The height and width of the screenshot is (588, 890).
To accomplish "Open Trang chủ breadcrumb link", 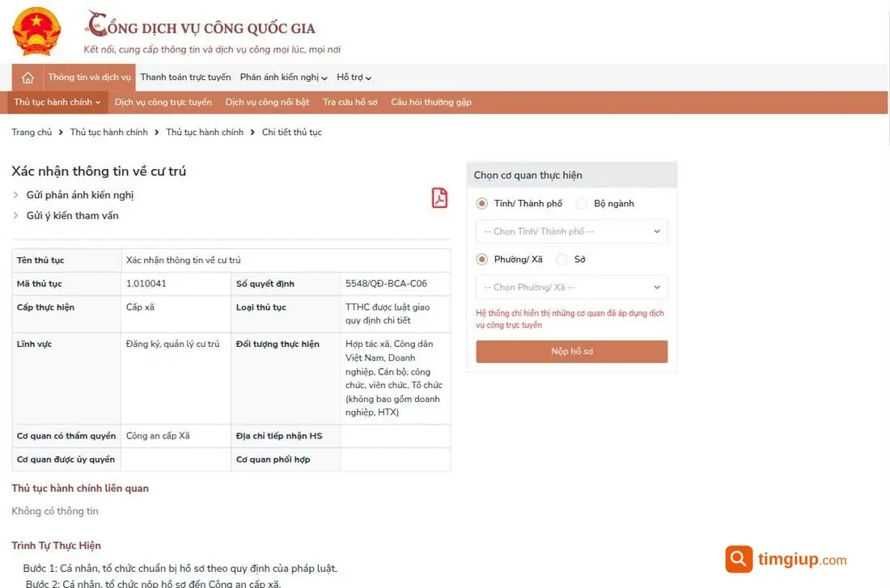I will pos(32,133).
